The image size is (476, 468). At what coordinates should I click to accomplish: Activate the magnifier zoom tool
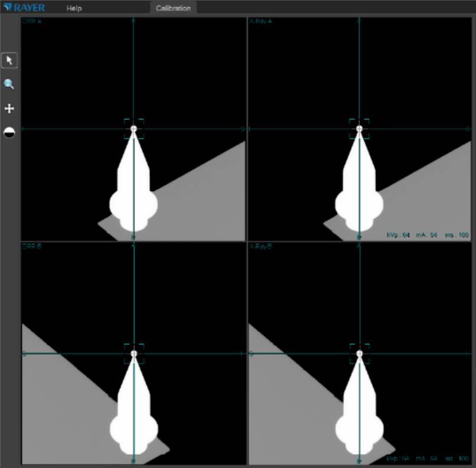pyautogui.click(x=9, y=84)
